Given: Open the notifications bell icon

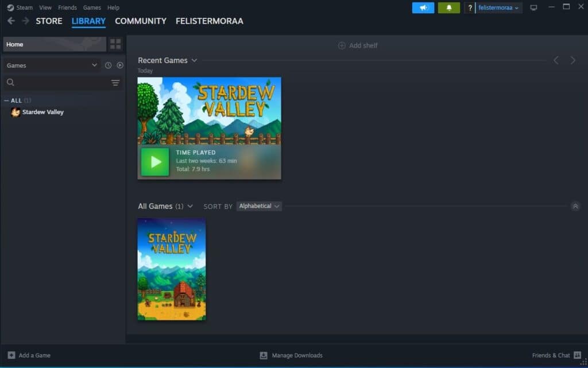Looking at the screenshot, I should [448, 7].
